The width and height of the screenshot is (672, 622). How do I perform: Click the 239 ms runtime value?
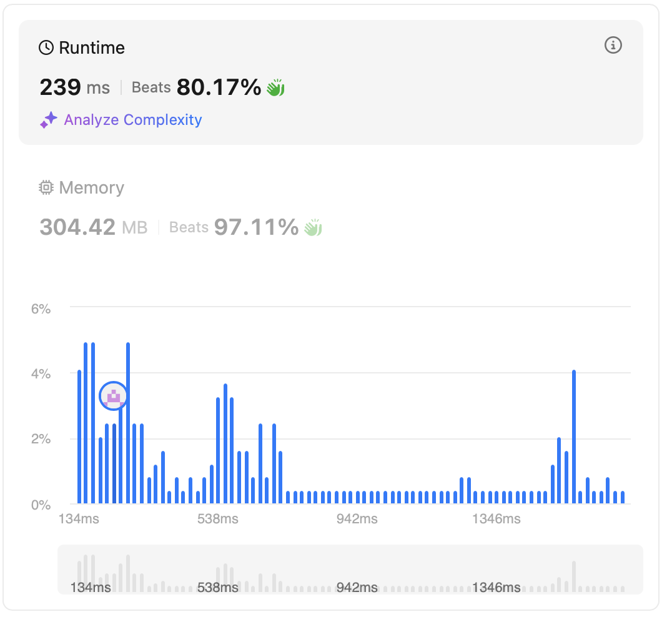[x=74, y=87]
